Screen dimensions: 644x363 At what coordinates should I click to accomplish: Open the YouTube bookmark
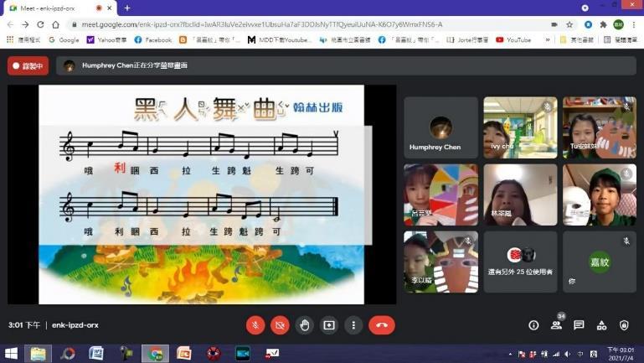point(513,40)
